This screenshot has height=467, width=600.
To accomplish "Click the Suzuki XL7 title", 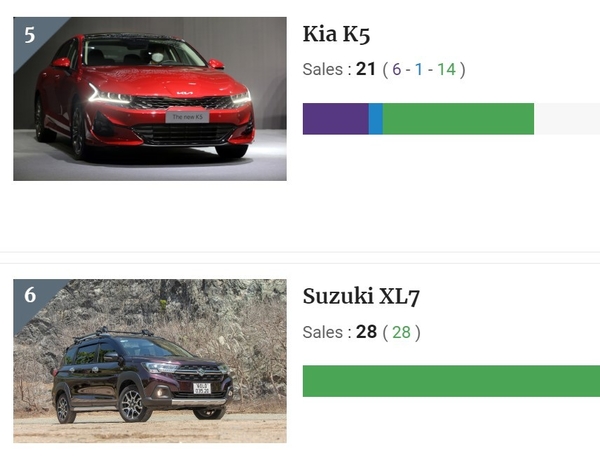I will [361, 297].
